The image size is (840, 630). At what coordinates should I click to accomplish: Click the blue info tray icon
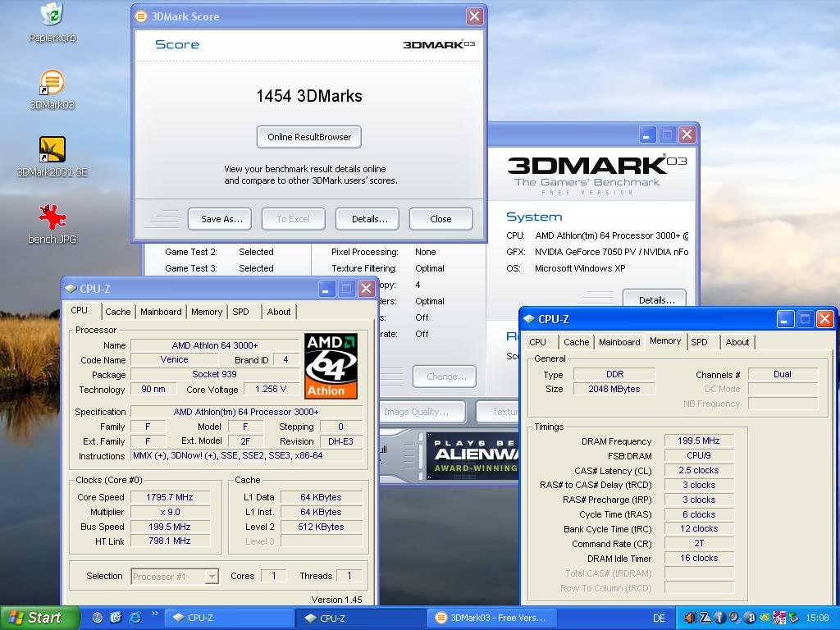coord(720,618)
